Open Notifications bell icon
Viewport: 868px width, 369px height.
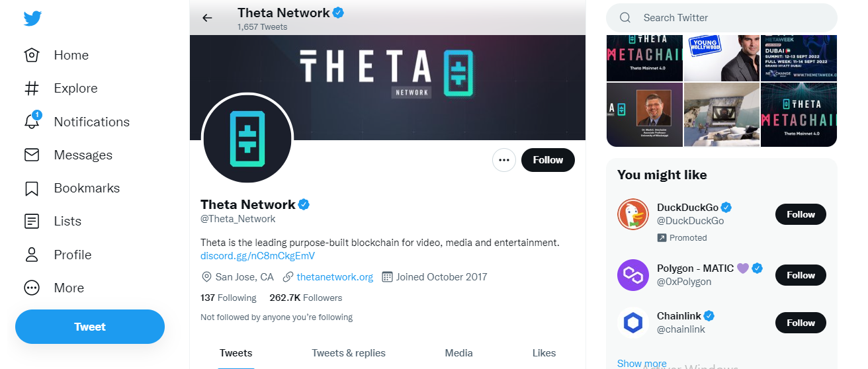click(x=32, y=122)
